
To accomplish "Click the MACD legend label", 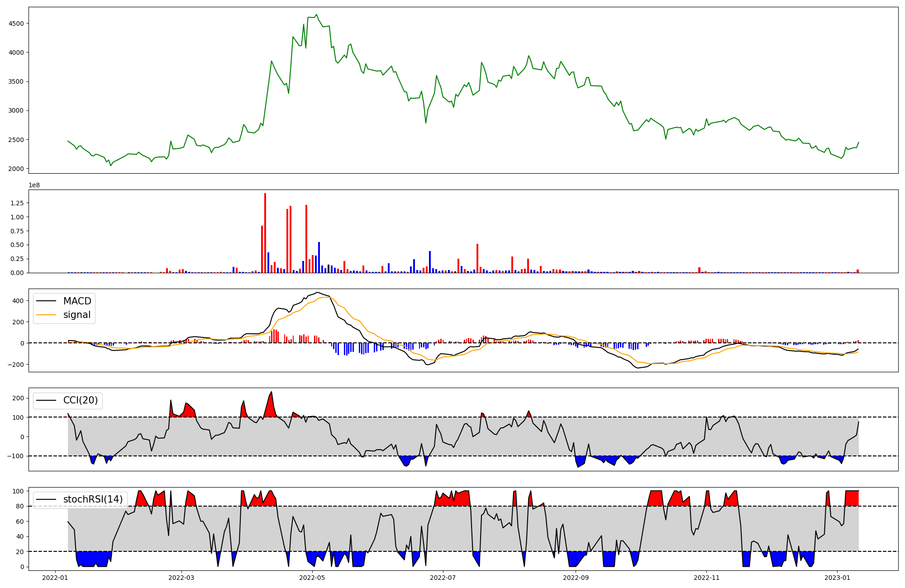I will (77, 301).
